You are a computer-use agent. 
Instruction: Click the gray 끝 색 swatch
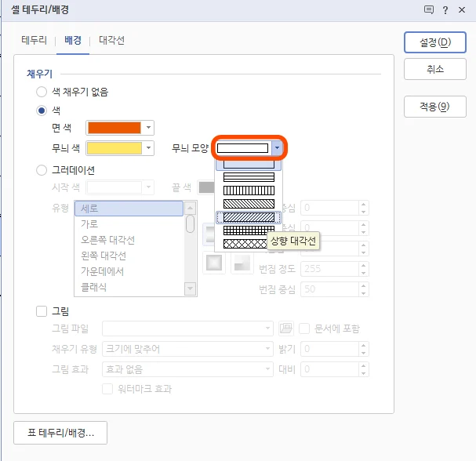click(207, 187)
